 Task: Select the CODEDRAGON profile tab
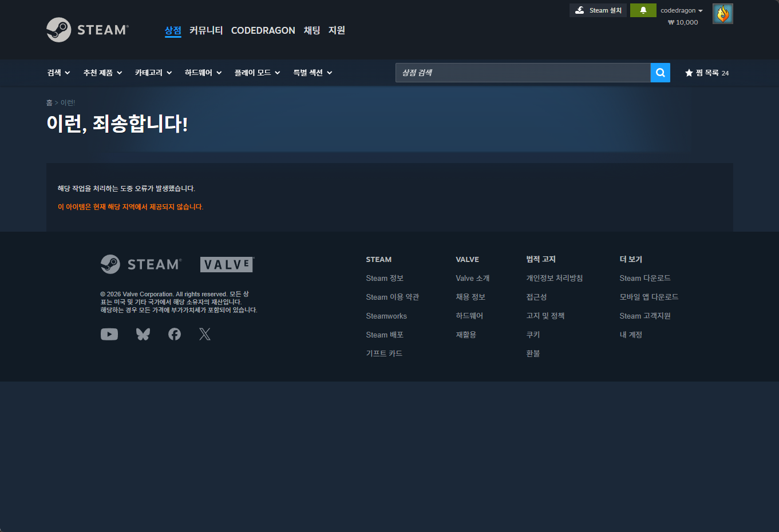[x=263, y=30]
